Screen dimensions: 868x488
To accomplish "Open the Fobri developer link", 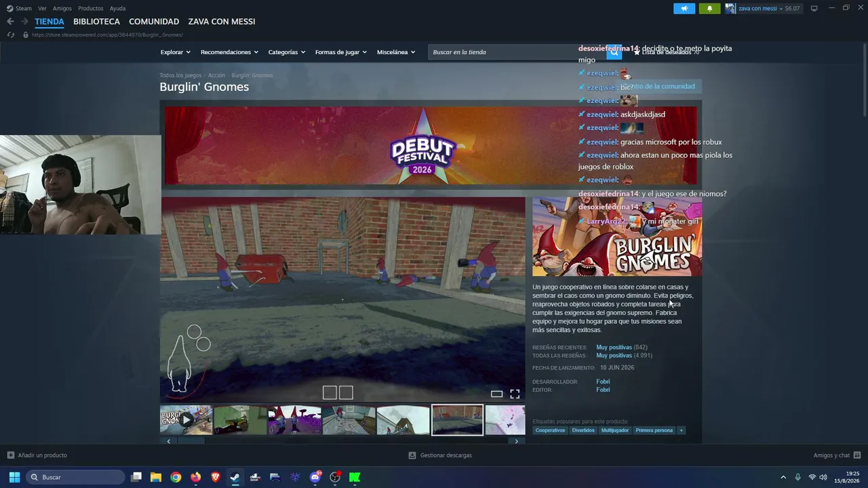I will click(x=603, y=382).
